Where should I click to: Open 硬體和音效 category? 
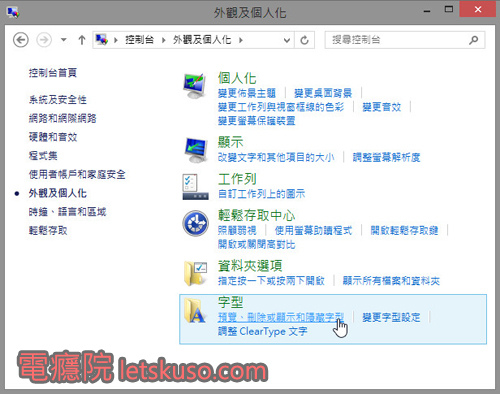point(53,137)
